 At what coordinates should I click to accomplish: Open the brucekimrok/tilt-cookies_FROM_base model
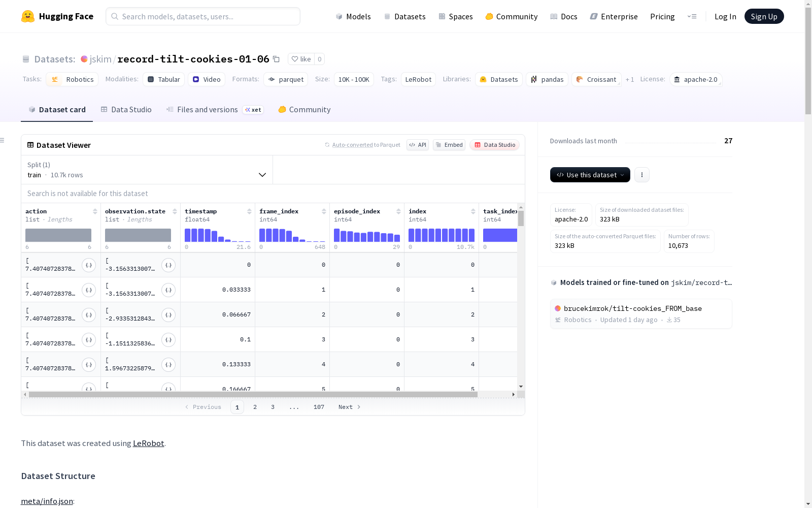click(641, 314)
